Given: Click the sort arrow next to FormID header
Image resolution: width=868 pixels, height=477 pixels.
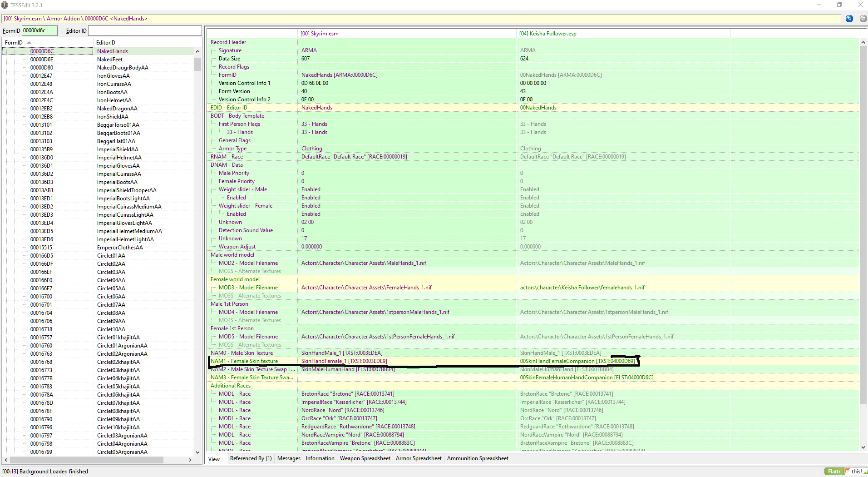Looking at the screenshot, I should point(30,43).
